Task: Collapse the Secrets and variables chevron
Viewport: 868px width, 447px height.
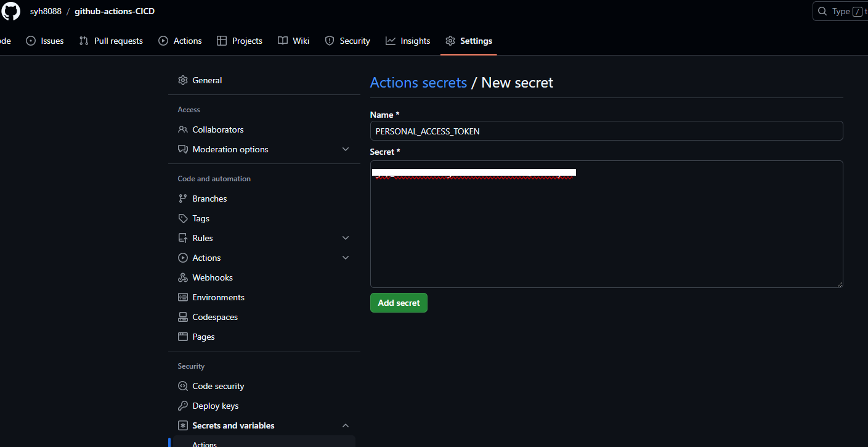Action: pos(346,425)
